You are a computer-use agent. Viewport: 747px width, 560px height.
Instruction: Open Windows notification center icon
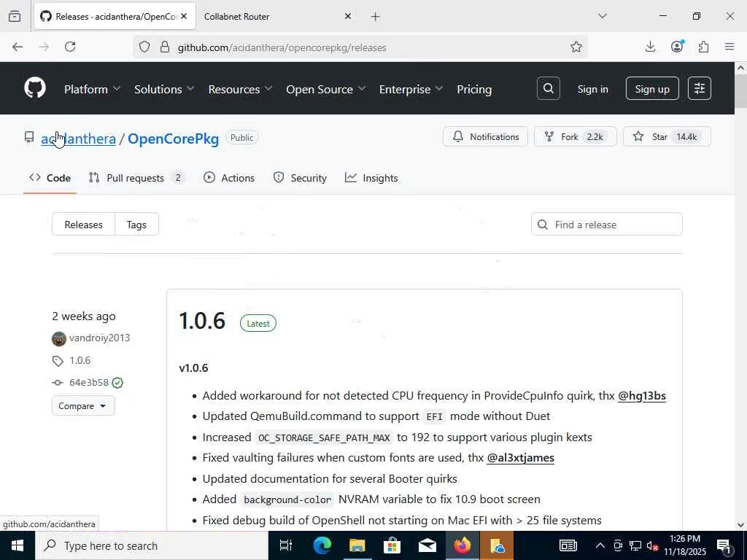coord(724,545)
